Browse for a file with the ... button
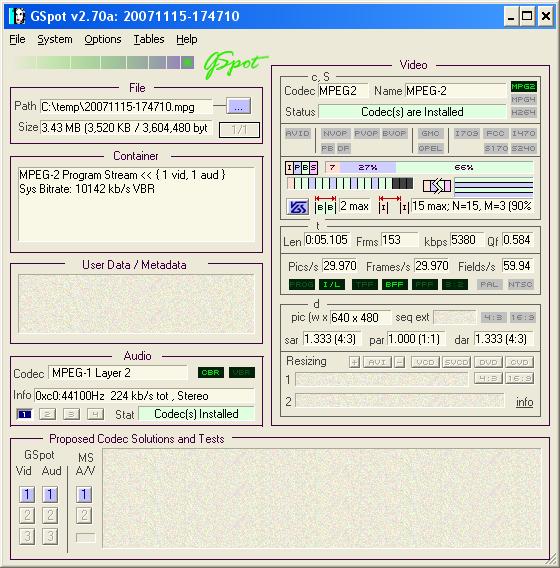560x568 pixels. (x=238, y=106)
